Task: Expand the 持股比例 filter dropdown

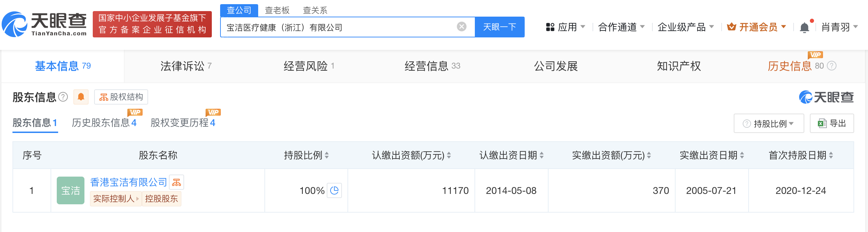Action: point(769,123)
